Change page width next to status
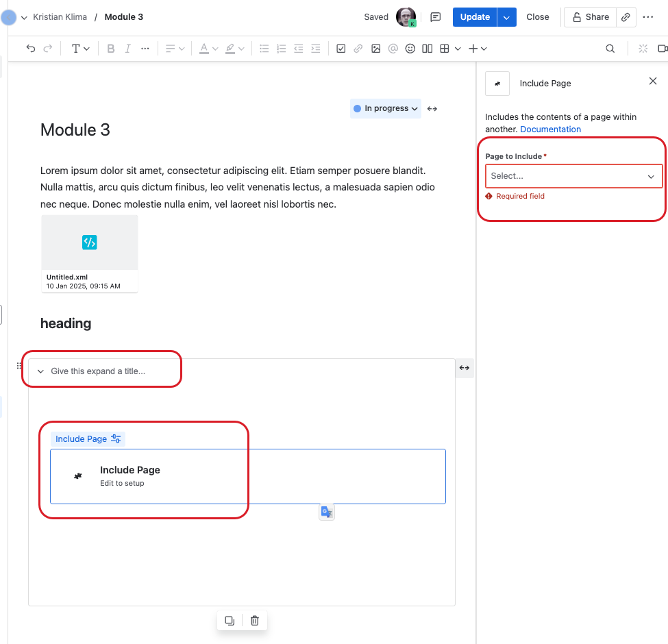The width and height of the screenshot is (668, 644). pyautogui.click(x=432, y=109)
